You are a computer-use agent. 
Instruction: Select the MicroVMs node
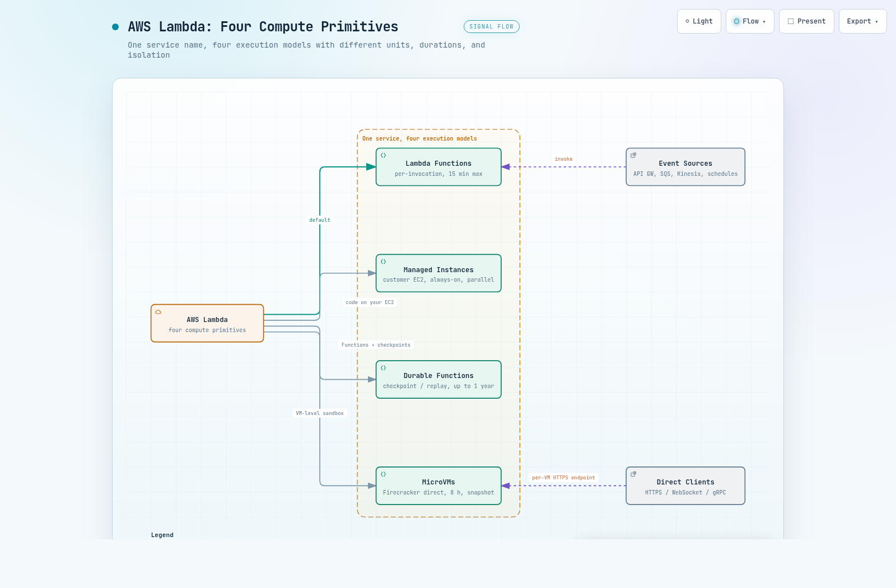click(x=438, y=486)
